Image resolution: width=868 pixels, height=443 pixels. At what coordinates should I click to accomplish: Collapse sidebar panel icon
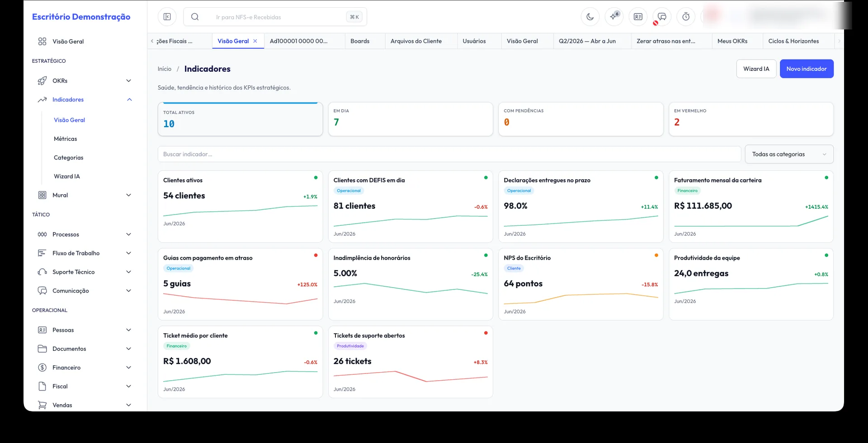167,17
